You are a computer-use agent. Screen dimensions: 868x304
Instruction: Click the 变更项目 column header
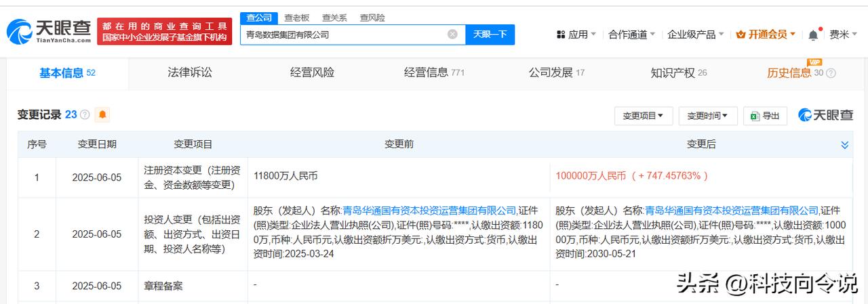(x=193, y=144)
